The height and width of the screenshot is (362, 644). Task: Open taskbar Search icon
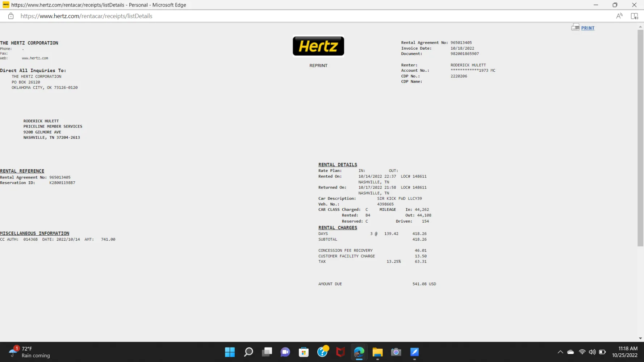click(248, 352)
